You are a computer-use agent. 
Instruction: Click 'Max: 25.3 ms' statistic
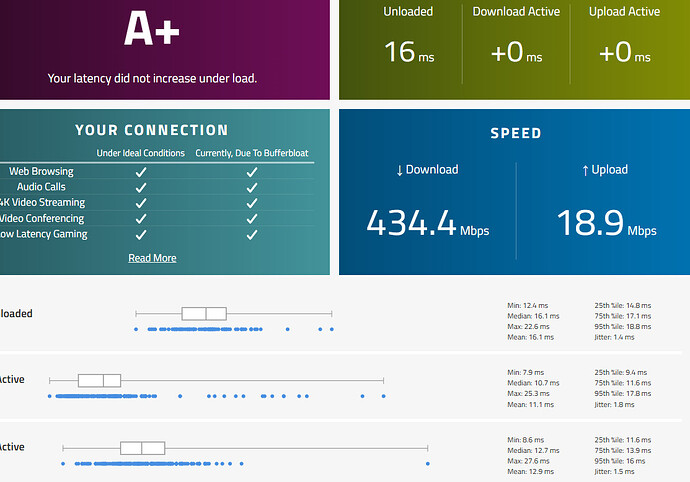click(x=528, y=394)
